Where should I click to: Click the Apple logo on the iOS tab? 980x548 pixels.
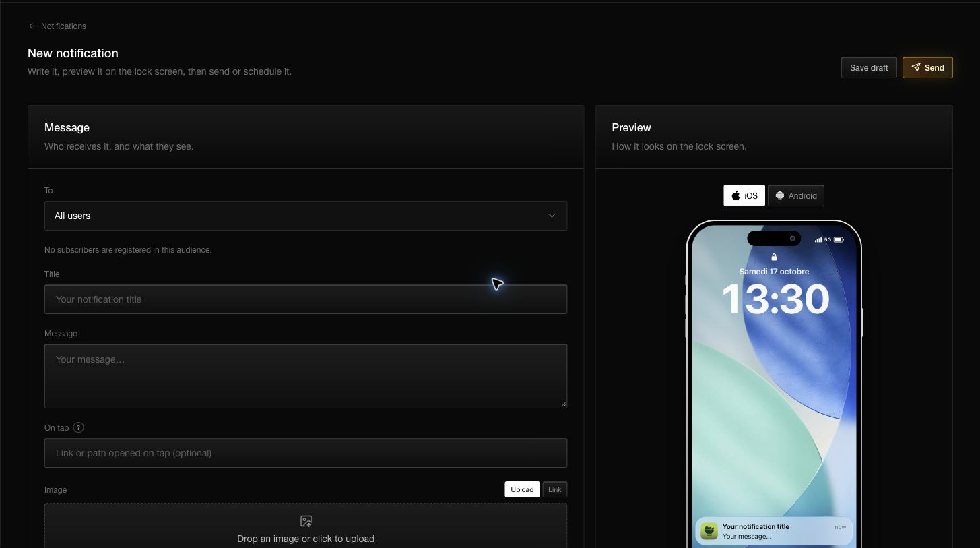point(736,195)
